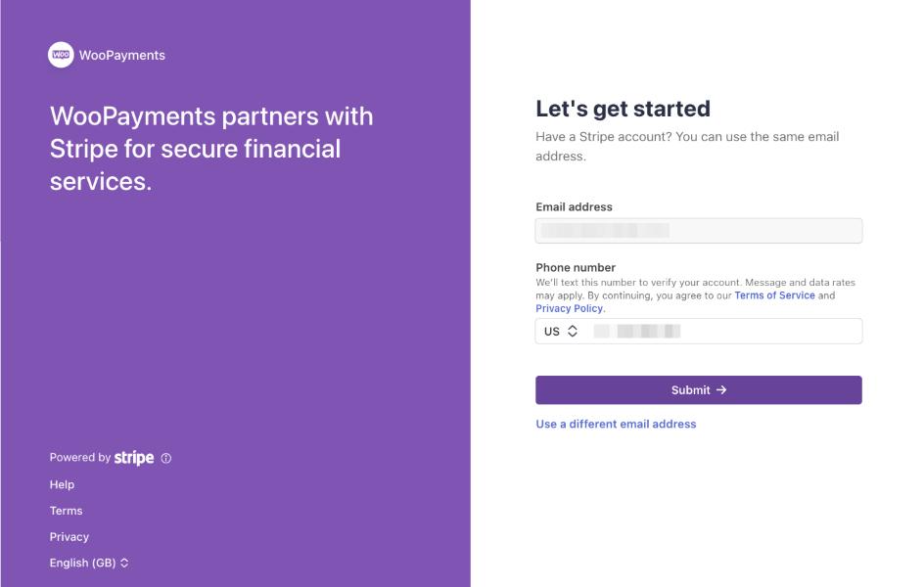924x587 pixels.
Task: Open the US country code dropdown
Action: pyautogui.click(x=561, y=332)
